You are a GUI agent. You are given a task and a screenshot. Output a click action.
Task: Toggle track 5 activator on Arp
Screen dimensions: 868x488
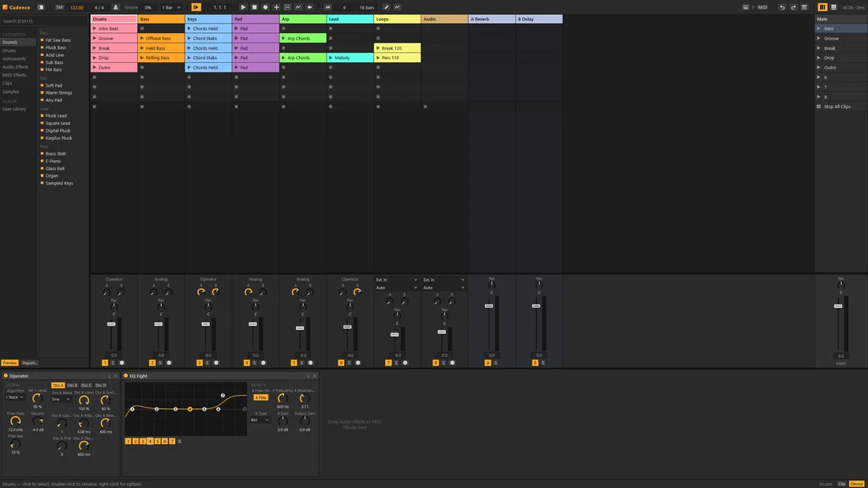pyautogui.click(x=294, y=363)
